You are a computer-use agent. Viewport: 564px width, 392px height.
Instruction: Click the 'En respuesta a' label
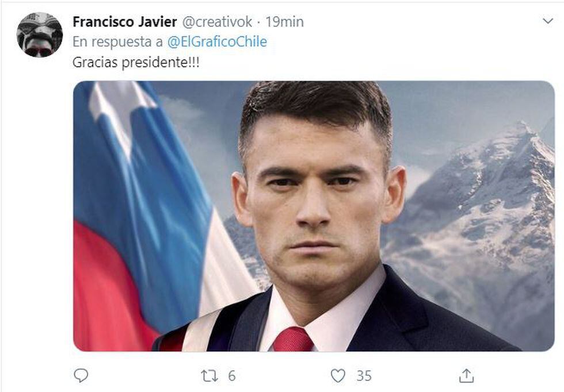pyautogui.click(x=117, y=42)
